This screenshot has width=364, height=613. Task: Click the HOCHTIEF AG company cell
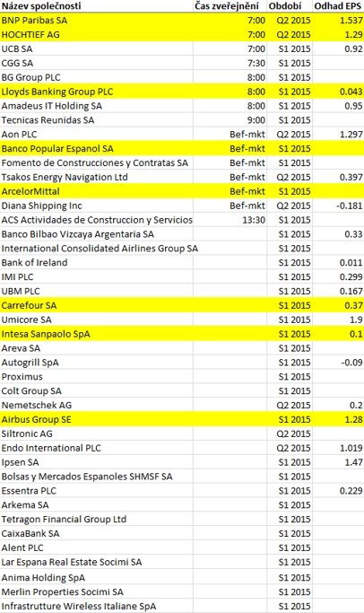[x=97, y=34]
